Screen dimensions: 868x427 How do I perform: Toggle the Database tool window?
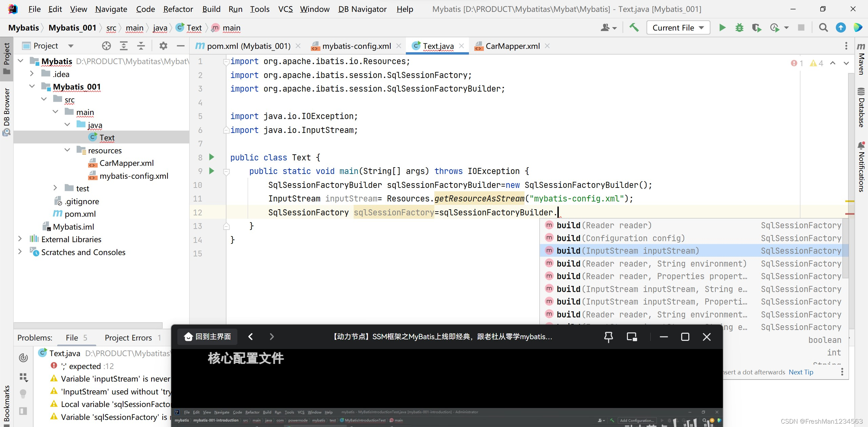click(x=861, y=108)
